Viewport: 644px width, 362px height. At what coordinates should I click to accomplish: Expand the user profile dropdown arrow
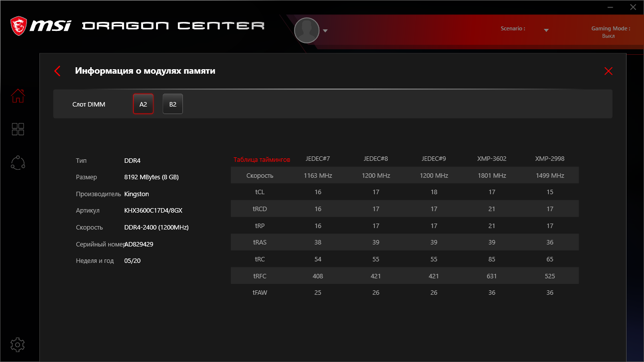click(x=325, y=31)
